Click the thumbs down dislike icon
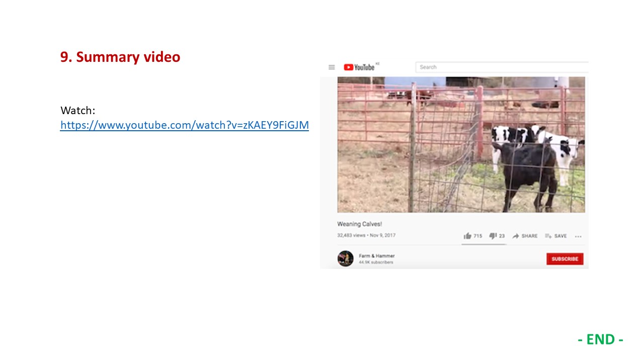Viewport: 644px width, 362px height. point(493,236)
